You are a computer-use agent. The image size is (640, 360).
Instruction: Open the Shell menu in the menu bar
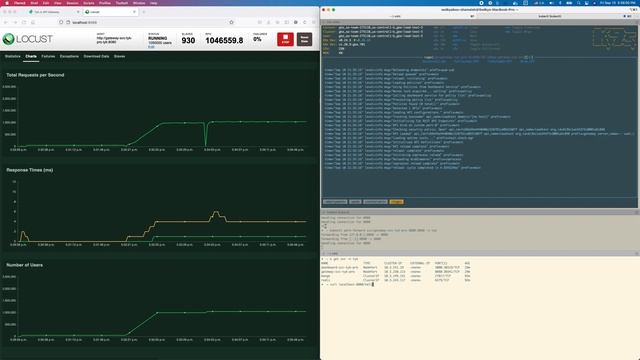(x=34, y=3)
